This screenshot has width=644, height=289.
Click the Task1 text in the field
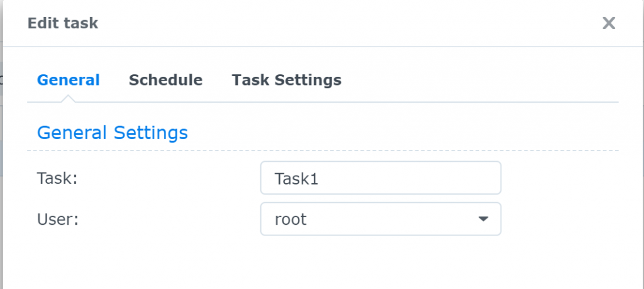tap(297, 178)
